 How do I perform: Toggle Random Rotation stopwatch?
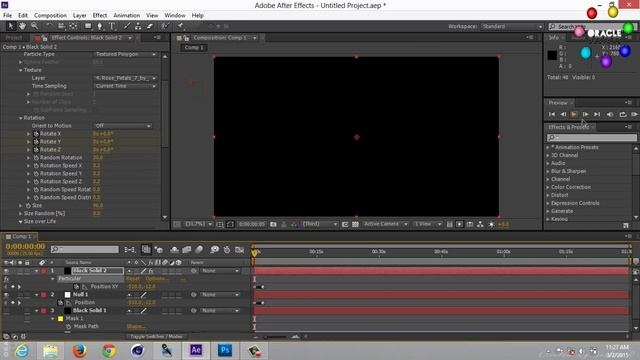coord(36,158)
